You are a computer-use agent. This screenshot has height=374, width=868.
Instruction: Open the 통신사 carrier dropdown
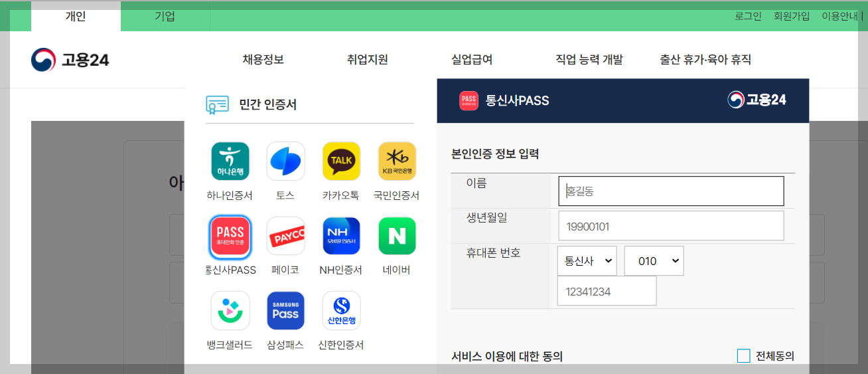pos(587,261)
